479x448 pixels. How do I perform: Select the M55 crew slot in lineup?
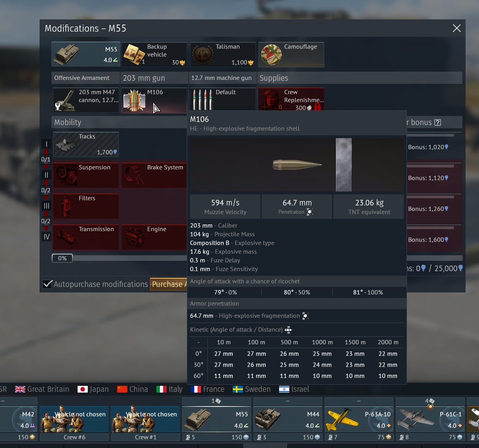pos(217,419)
